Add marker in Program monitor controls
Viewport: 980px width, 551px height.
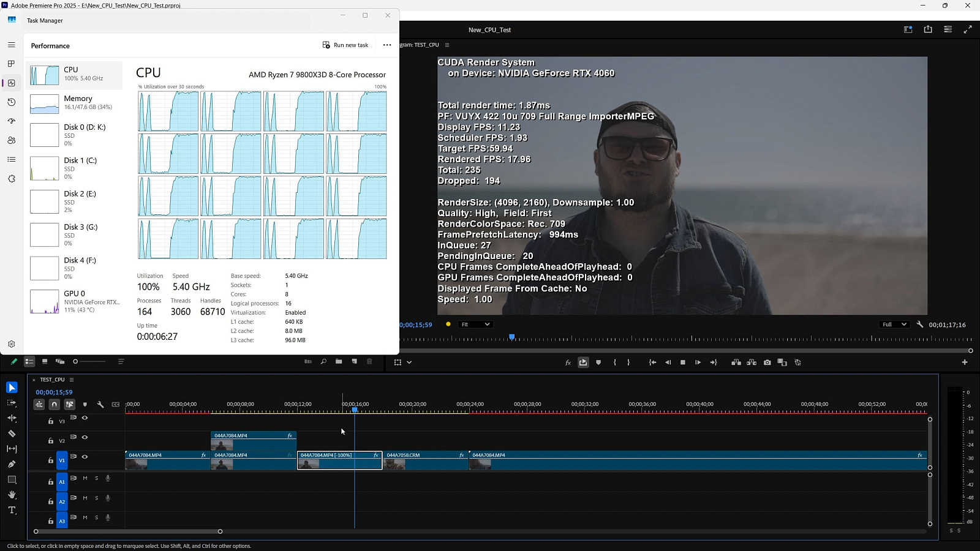coord(598,362)
